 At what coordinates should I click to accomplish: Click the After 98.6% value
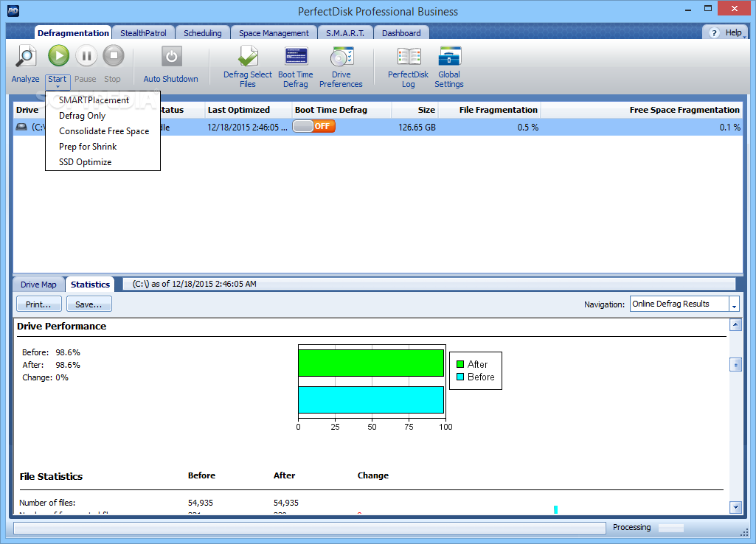(68, 365)
